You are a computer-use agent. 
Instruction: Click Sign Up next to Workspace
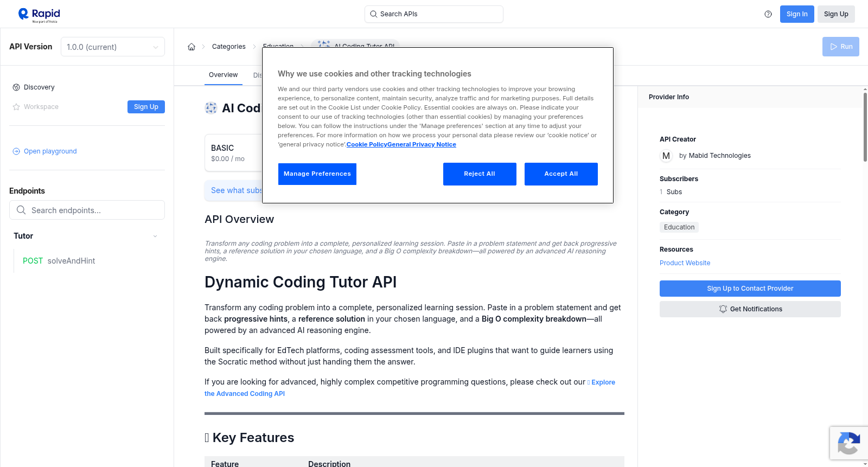point(146,107)
